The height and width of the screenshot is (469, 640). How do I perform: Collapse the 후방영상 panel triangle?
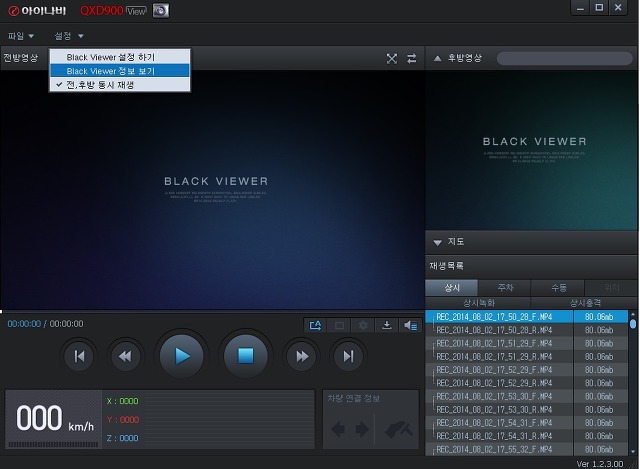437,58
